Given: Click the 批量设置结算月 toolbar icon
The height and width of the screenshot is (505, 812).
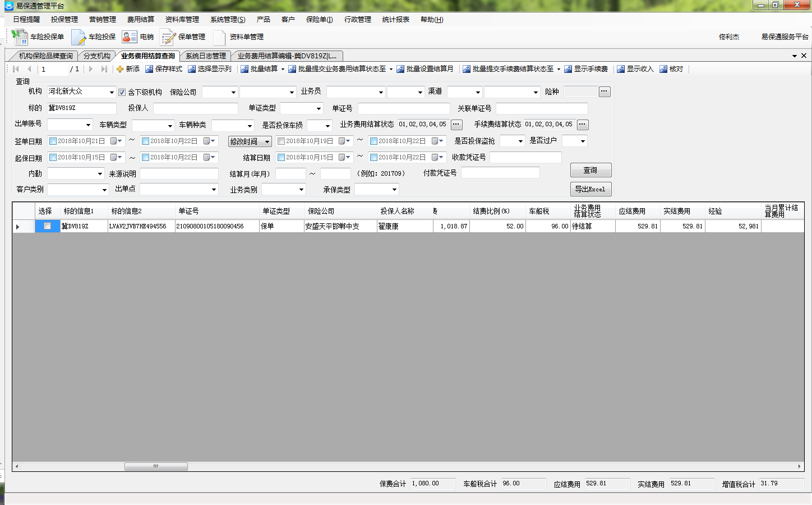Looking at the screenshot, I should pos(400,69).
